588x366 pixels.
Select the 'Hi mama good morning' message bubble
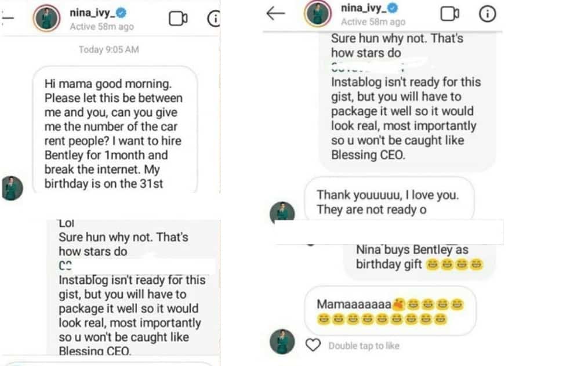click(114, 134)
